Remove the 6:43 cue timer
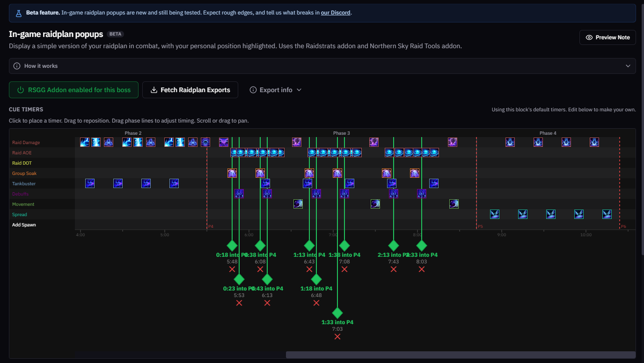 309,269
